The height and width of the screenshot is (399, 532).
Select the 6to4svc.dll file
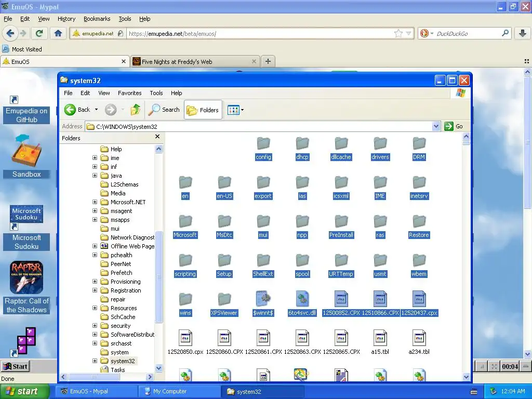click(302, 303)
